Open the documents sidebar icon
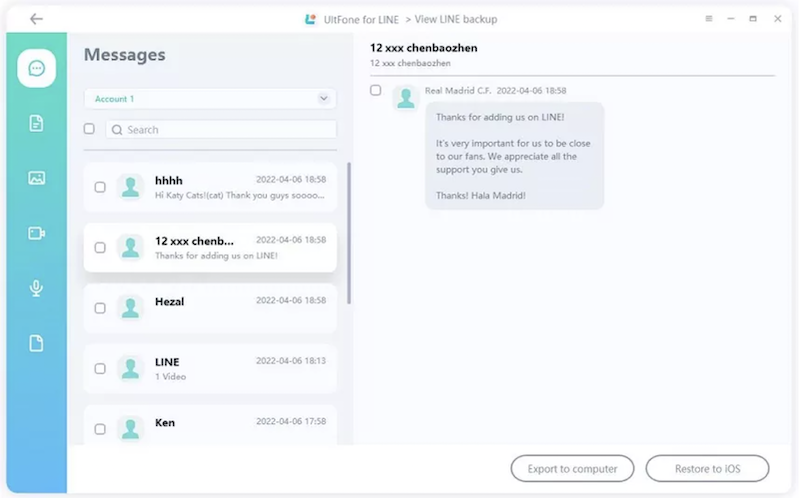Viewport: 800px width, 498px height. point(37,123)
